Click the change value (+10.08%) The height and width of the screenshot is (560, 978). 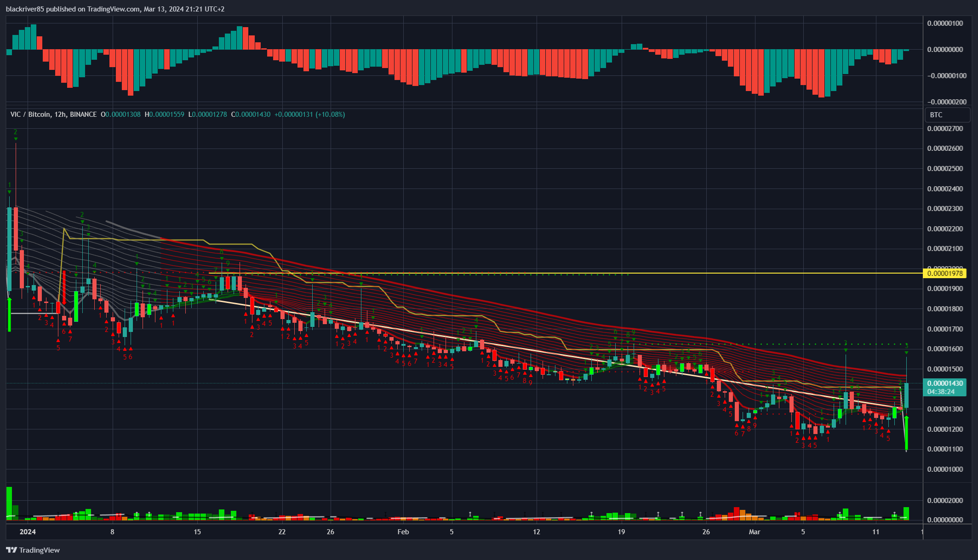330,114
